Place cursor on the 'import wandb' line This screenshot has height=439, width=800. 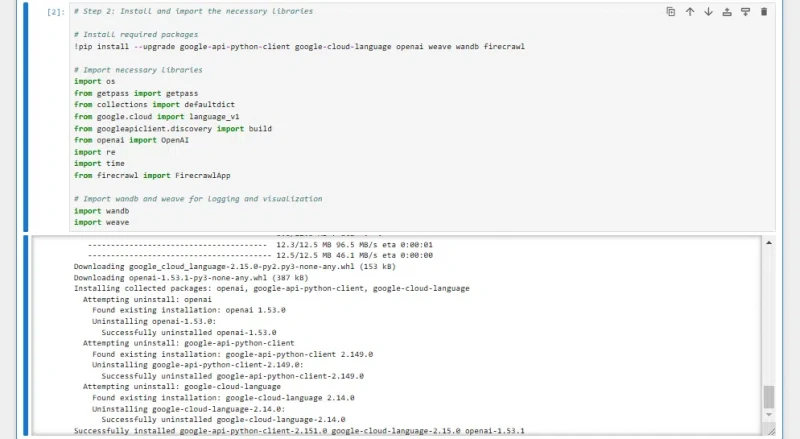click(102, 211)
